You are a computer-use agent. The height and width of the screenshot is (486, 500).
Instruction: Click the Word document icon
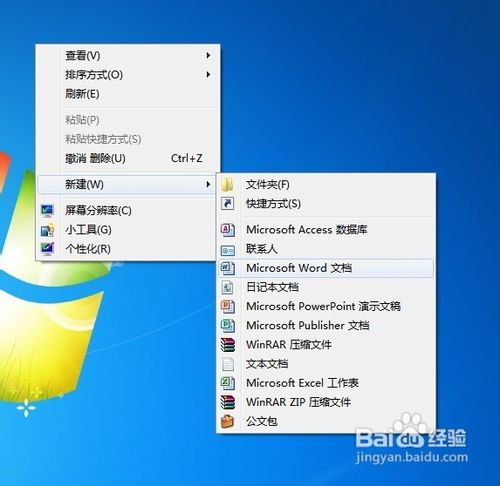(228, 268)
